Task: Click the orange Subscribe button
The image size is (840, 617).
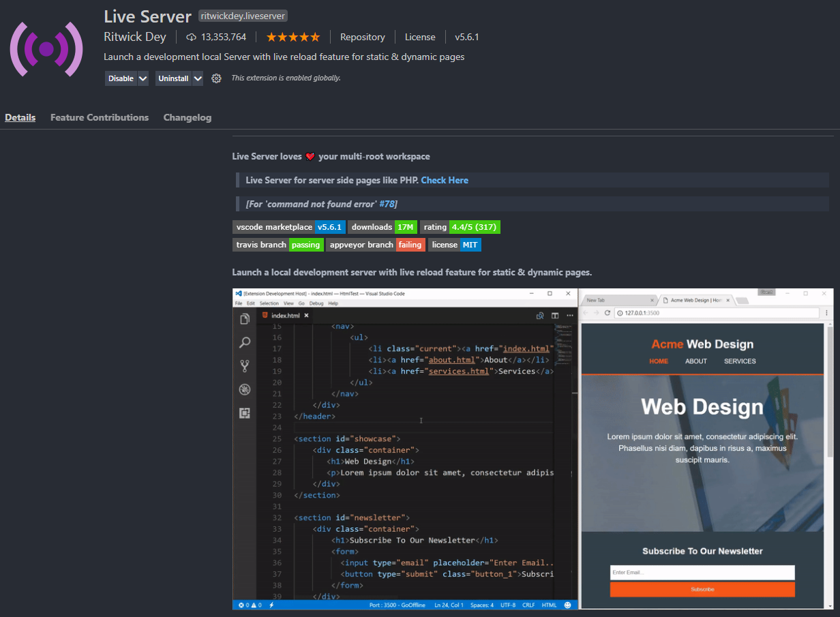Action: click(702, 589)
